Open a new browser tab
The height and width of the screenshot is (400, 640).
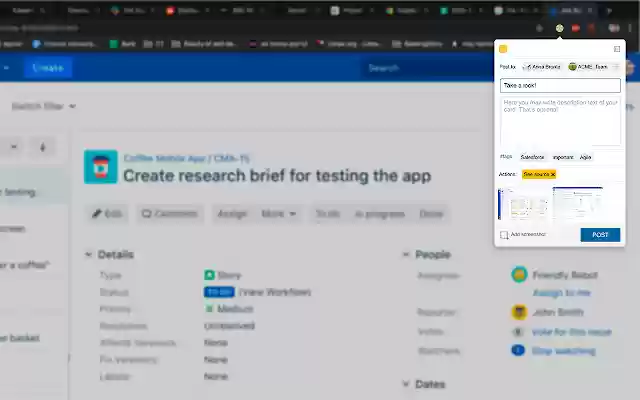[x=609, y=11]
